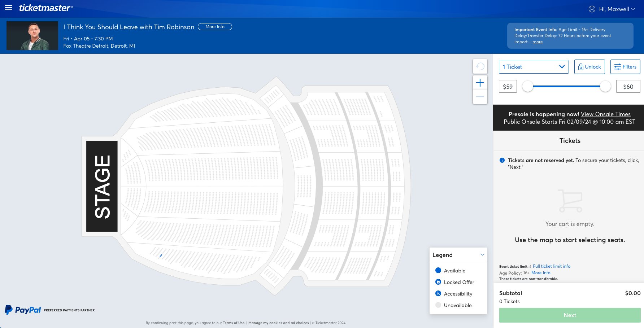Click More Info next to the event title

click(x=215, y=26)
